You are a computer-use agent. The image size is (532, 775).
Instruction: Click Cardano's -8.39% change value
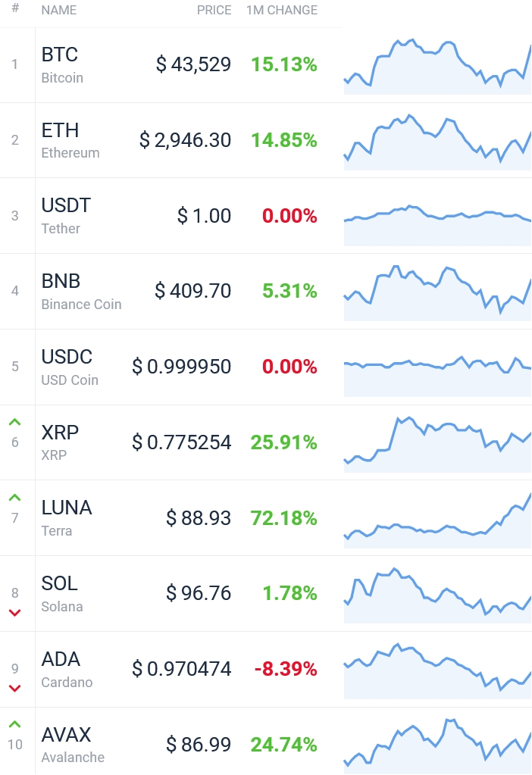[x=285, y=669]
